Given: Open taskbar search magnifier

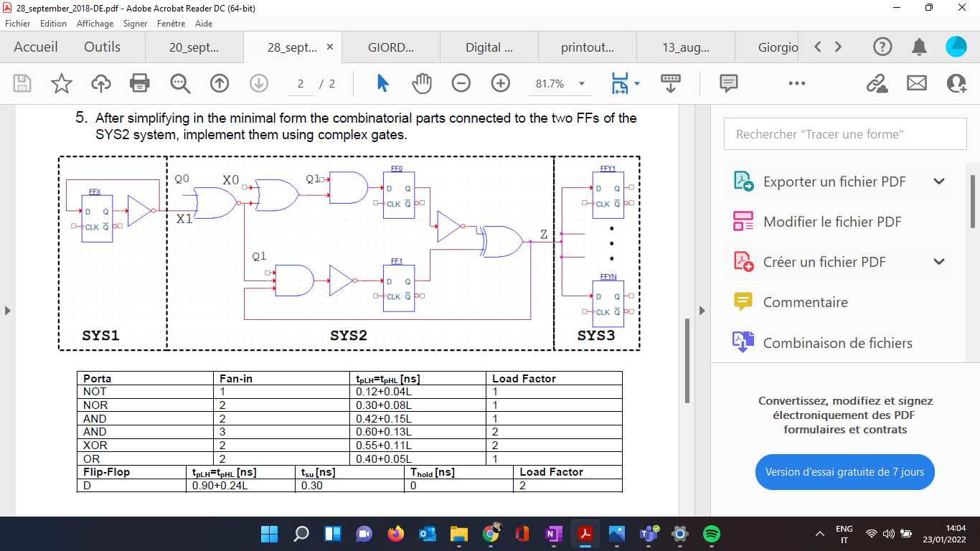Looking at the screenshot, I should point(301,534).
